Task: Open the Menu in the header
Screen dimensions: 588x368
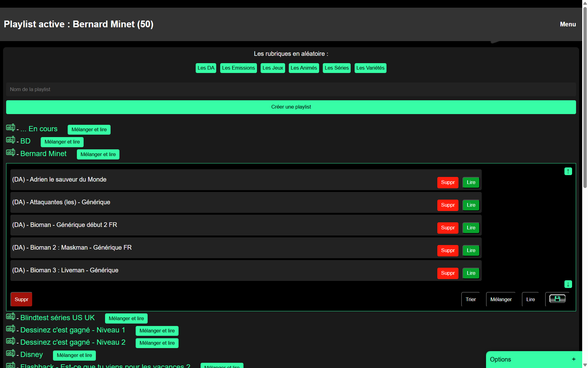Action: [567, 24]
